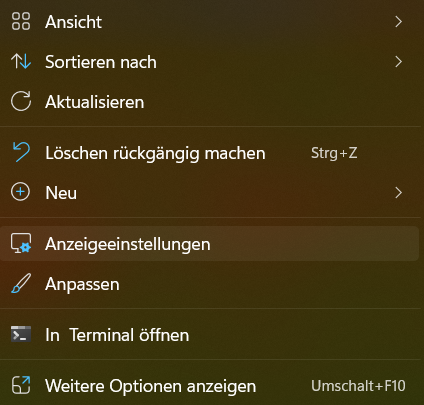Image resolution: width=424 pixels, height=405 pixels.
Task: Expand the Sortieren nach submenu chevron
Action: click(x=398, y=62)
